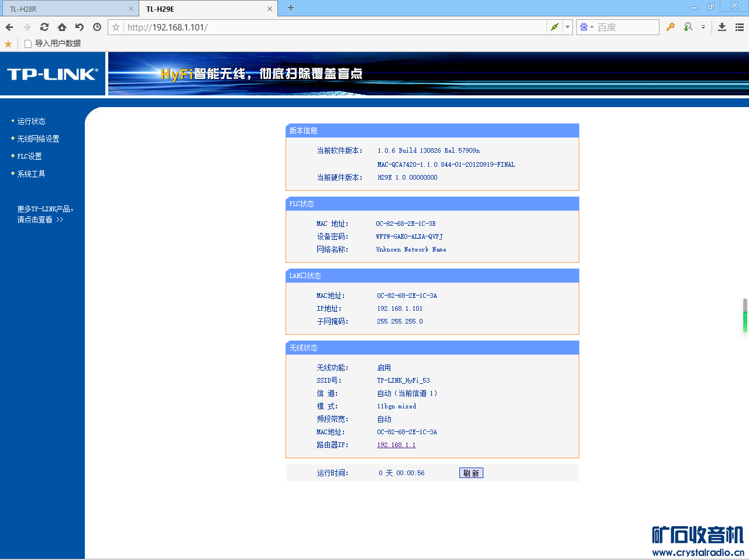This screenshot has height=560, width=749.
Task: Close the TL-H29E tab
Action: click(x=270, y=9)
